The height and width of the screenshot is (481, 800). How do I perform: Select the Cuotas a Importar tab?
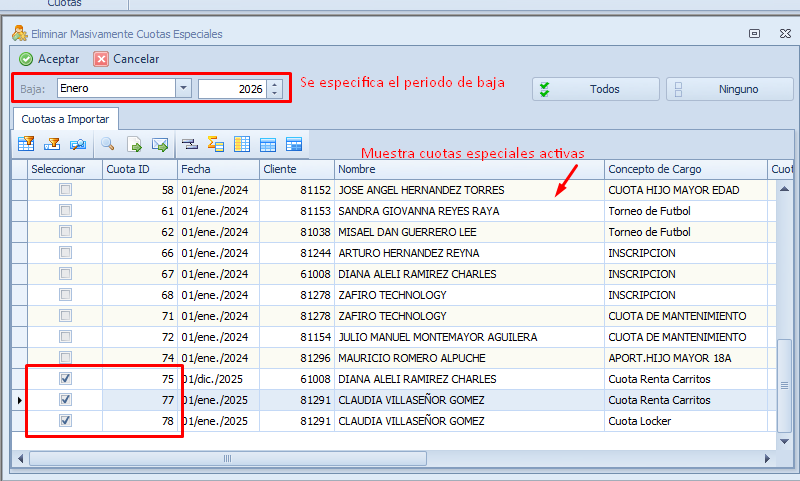coord(65,119)
